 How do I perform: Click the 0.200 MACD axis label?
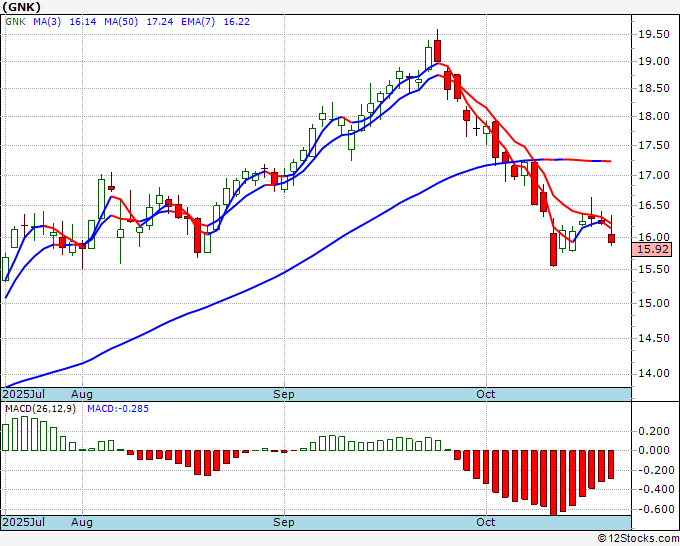coord(654,431)
